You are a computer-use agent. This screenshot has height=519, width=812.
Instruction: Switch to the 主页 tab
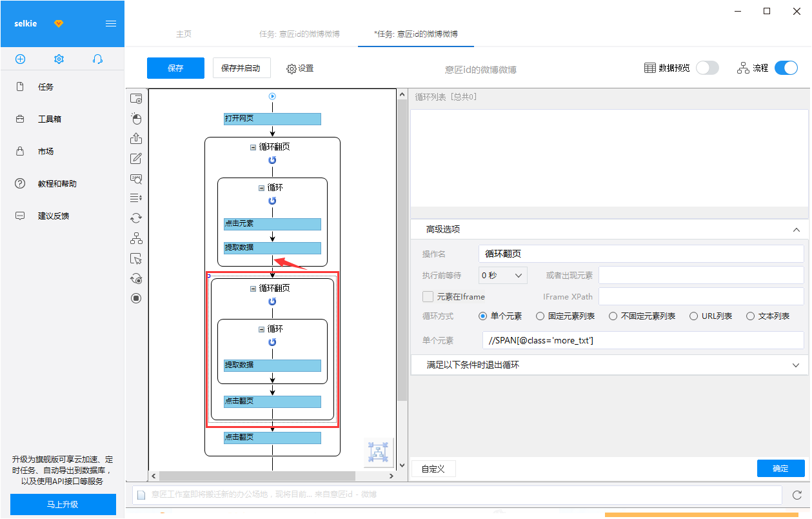[184, 34]
